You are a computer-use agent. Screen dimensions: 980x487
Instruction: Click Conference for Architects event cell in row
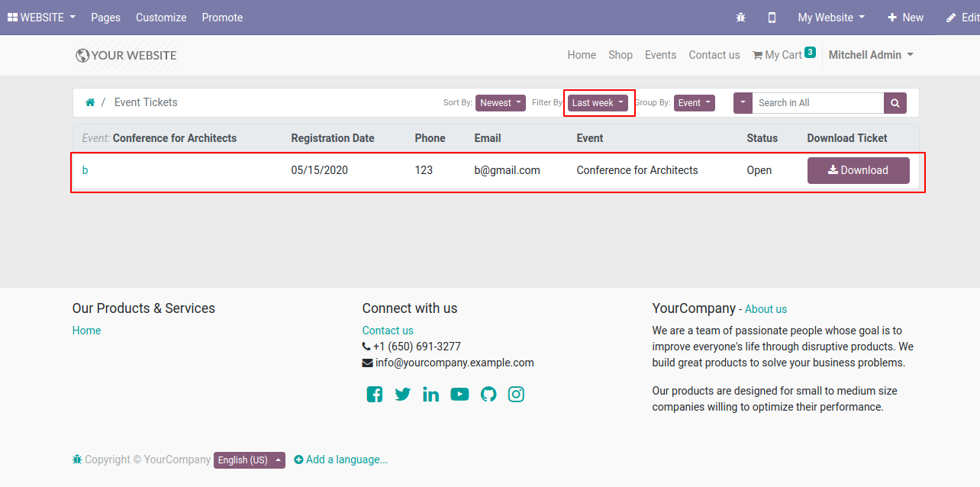click(637, 170)
